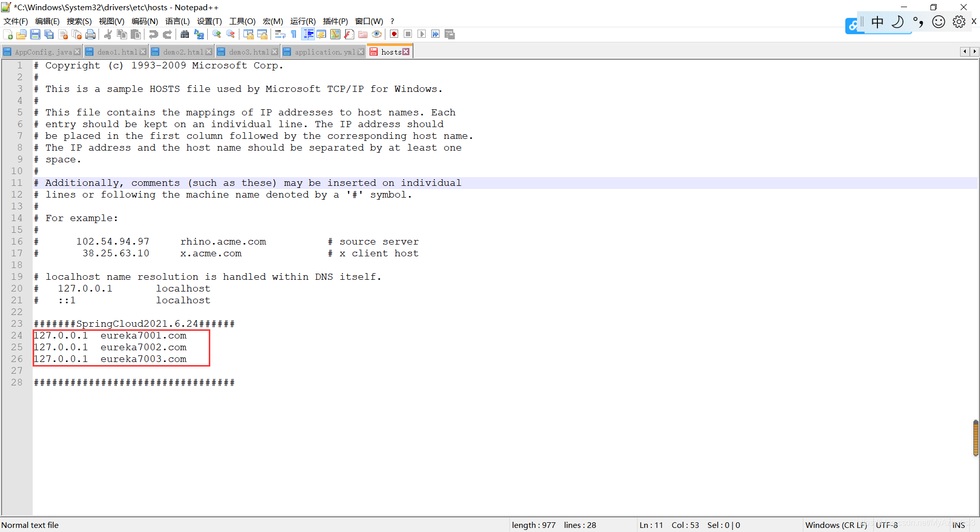Open the 文件(F) menu

pos(16,21)
